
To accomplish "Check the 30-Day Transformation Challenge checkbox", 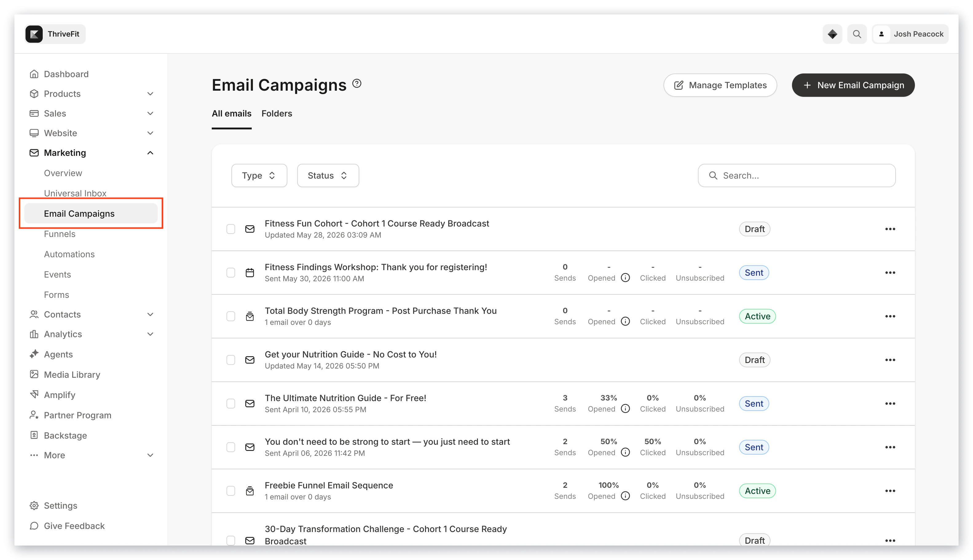I will 231,540.
